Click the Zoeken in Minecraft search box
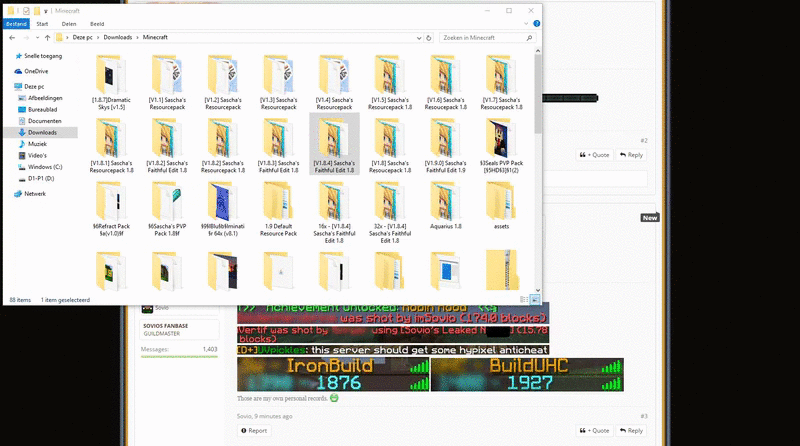The width and height of the screenshot is (800, 446). [487, 38]
